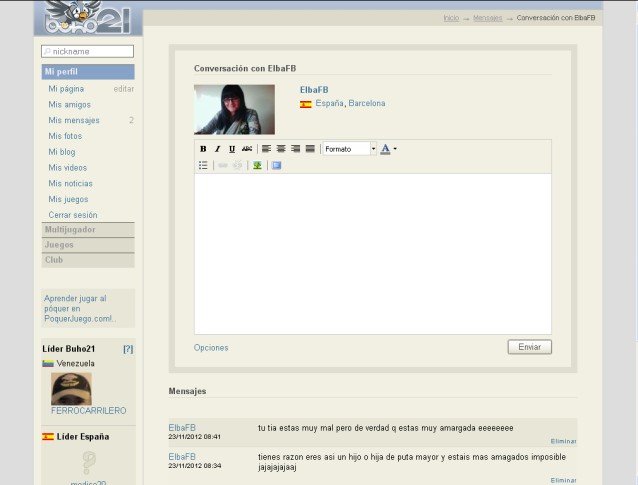This screenshot has width=638, height=485.
Task: Open Mis mensajes in the sidebar
Action: pyautogui.click(x=74, y=120)
